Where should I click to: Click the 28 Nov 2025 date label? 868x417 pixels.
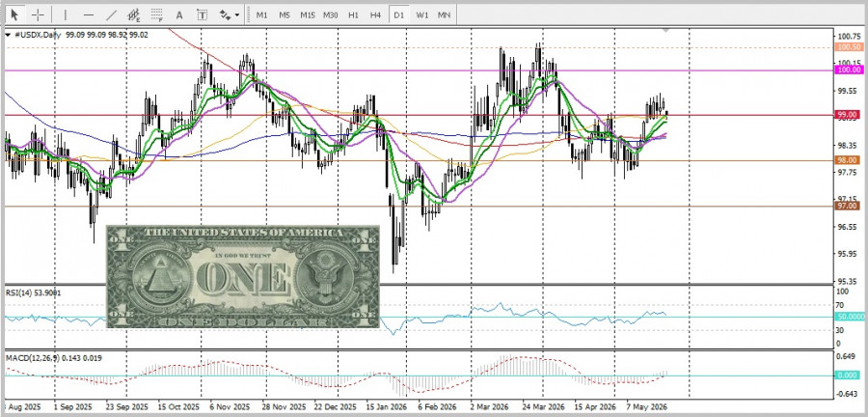click(284, 406)
